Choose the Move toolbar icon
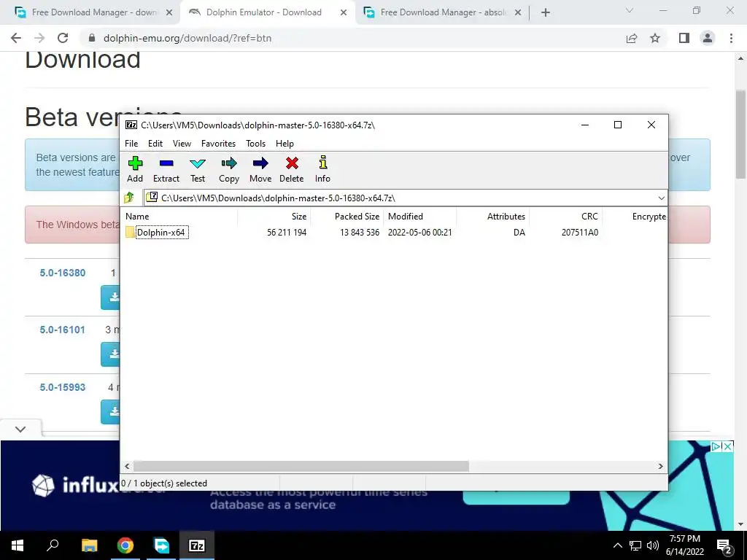This screenshot has height=560, width=747. pyautogui.click(x=260, y=169)
